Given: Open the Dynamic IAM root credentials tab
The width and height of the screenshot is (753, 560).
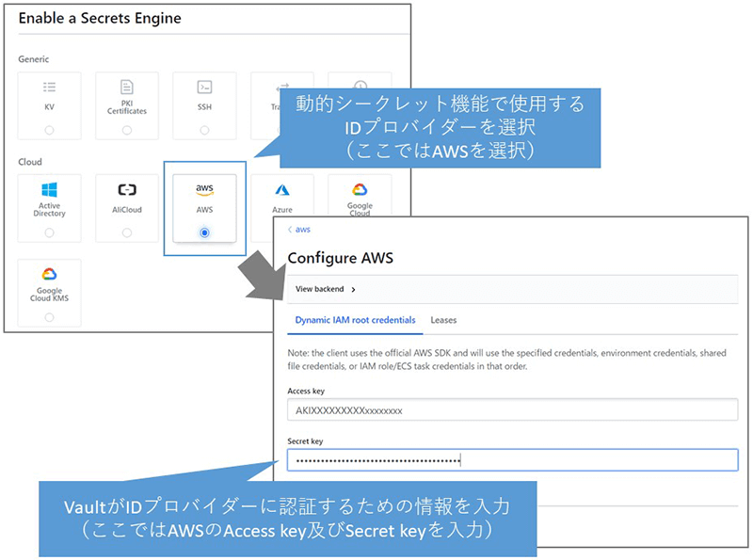Looking at the screenshot, I should (356, 320).
